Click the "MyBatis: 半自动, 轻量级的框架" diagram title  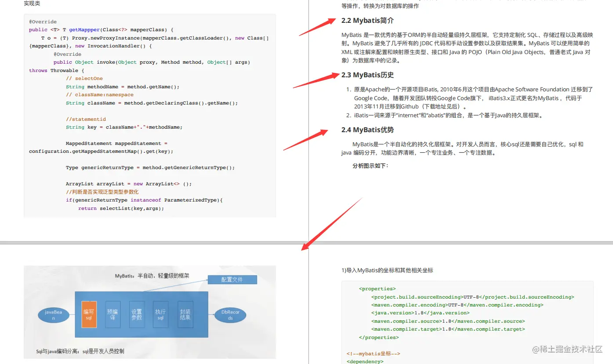152,276
